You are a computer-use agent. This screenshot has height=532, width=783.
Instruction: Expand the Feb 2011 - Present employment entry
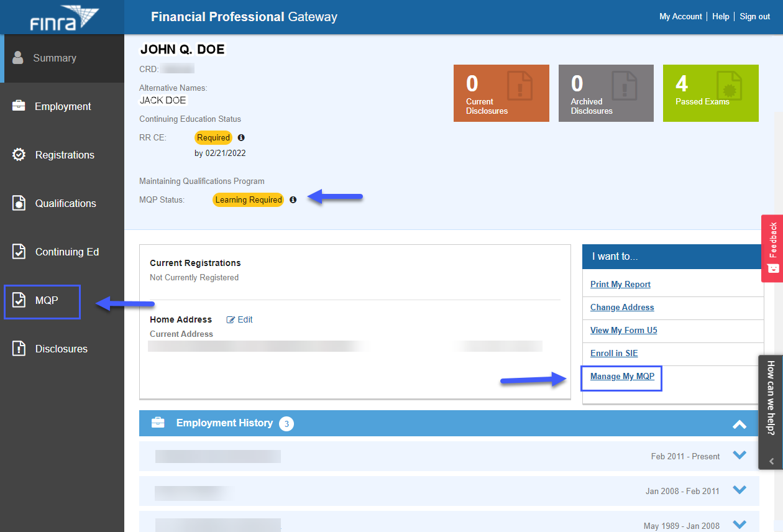(x=739, y=455)
